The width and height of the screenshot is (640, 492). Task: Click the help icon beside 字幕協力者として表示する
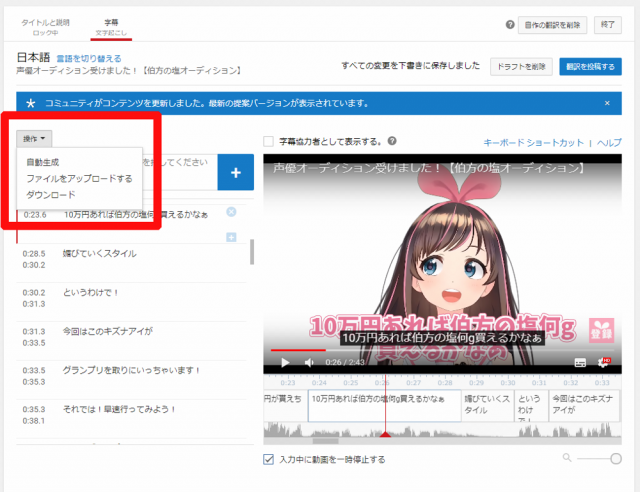click(x=392, y=141)
